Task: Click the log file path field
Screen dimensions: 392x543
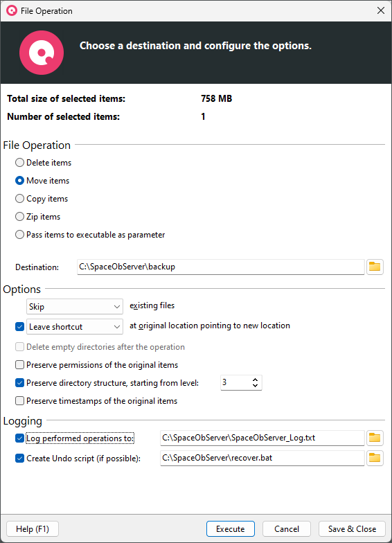Action: (262, 438)
